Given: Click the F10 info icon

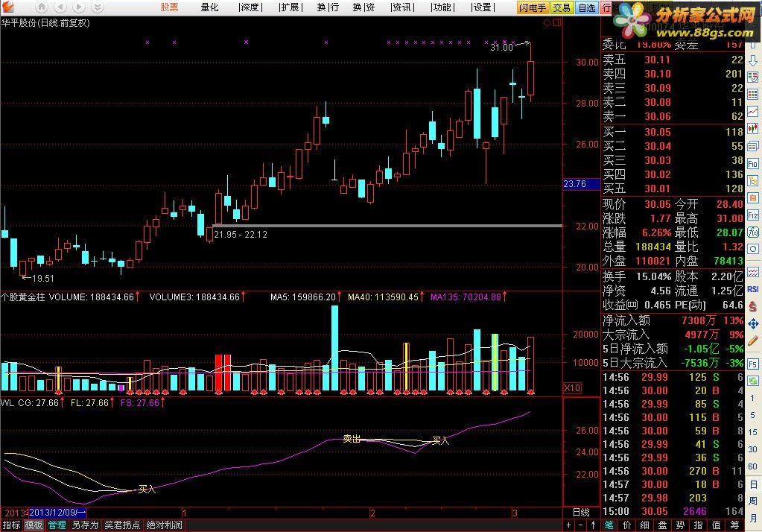Looking at the screenshot, I should [x=753, y=163].
